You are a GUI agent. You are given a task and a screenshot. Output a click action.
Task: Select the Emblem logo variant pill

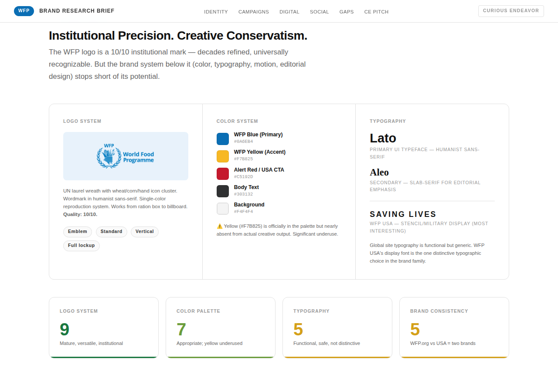tap(78, 232)
